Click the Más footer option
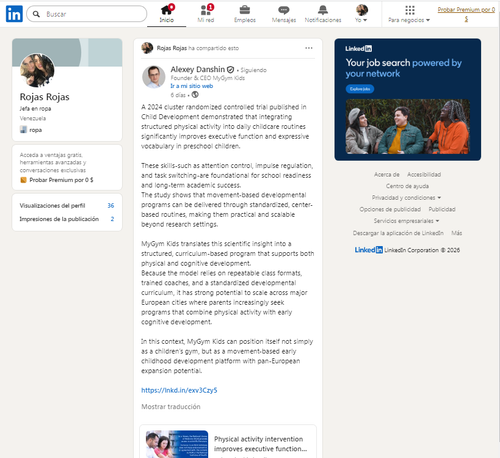The image size is (500, 458). pos(457,233)
